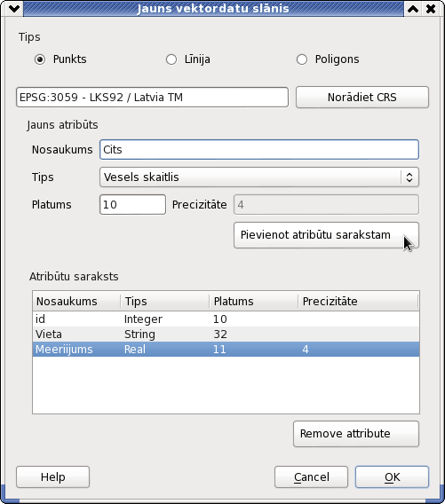This screenshot has width=445, height=504.
Task: Select the Meeriijums Real attribute row
Action: [226, 350]
